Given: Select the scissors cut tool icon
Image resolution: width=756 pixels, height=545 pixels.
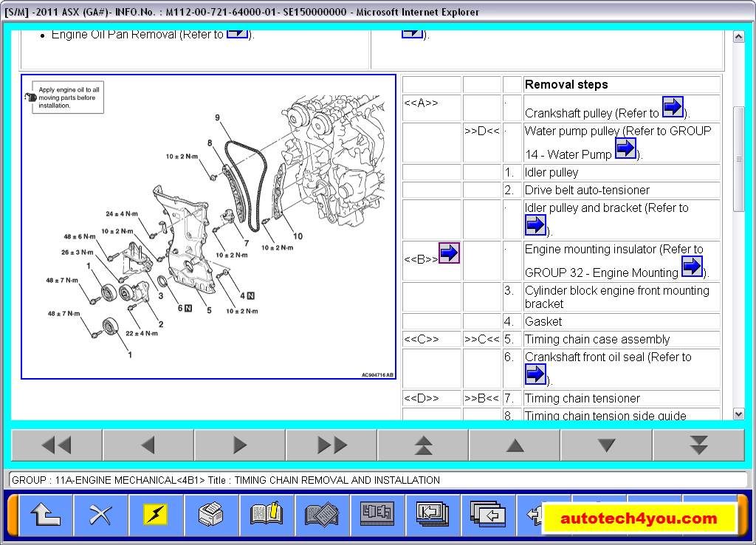Looking at the screenshot, I should click(101, 515).
